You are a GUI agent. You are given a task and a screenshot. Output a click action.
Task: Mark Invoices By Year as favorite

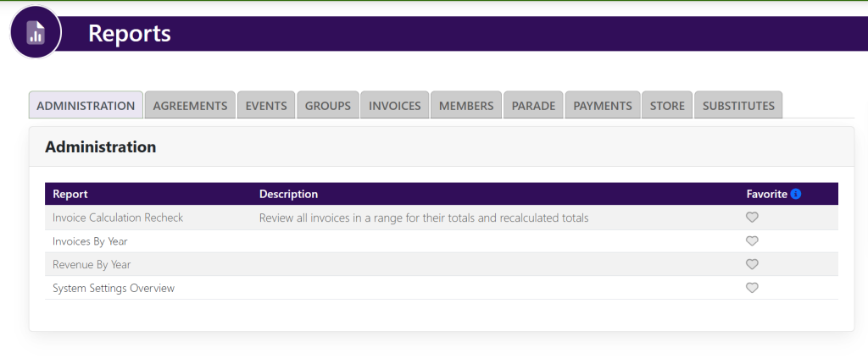click(x=751, y=241)
